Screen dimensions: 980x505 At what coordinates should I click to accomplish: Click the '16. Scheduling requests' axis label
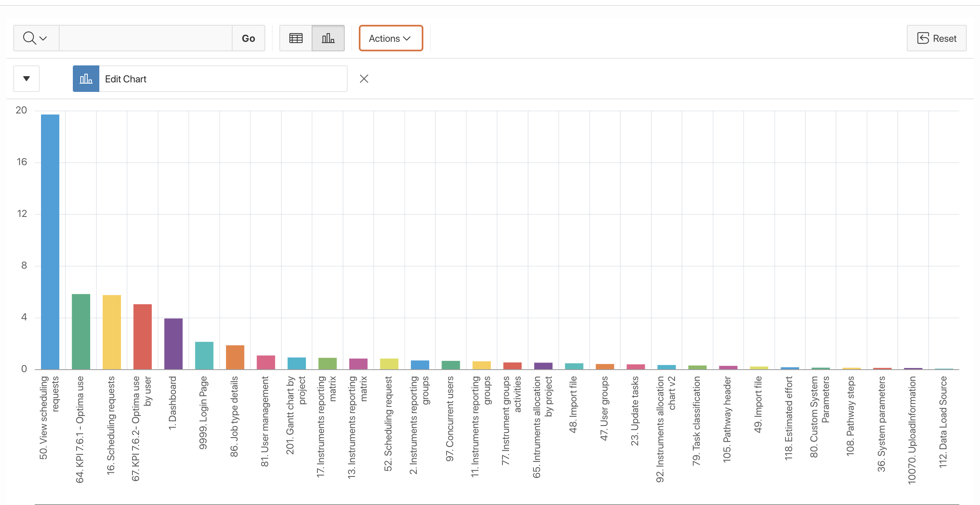click(x=111, y=425)
